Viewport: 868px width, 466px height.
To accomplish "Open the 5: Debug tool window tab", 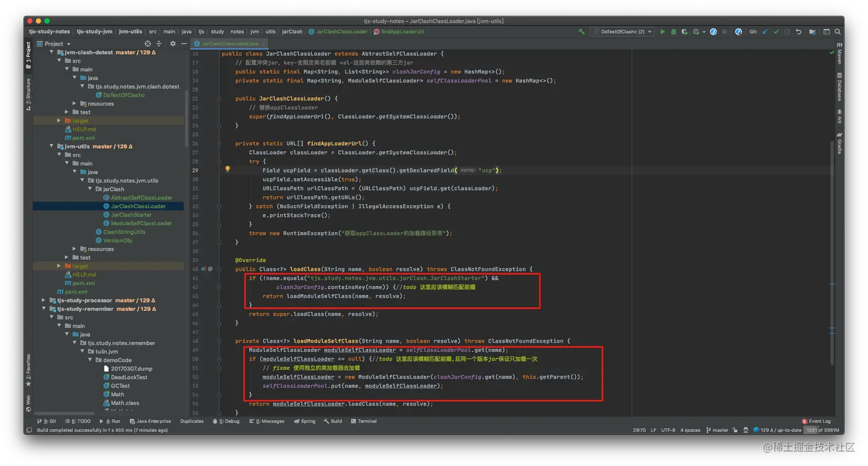I will click(226, 421).
